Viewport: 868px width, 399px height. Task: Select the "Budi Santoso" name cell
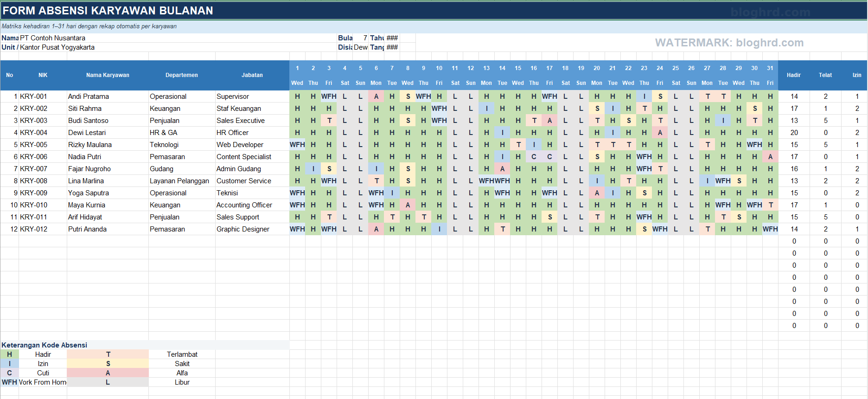click(x=108, y=121)
